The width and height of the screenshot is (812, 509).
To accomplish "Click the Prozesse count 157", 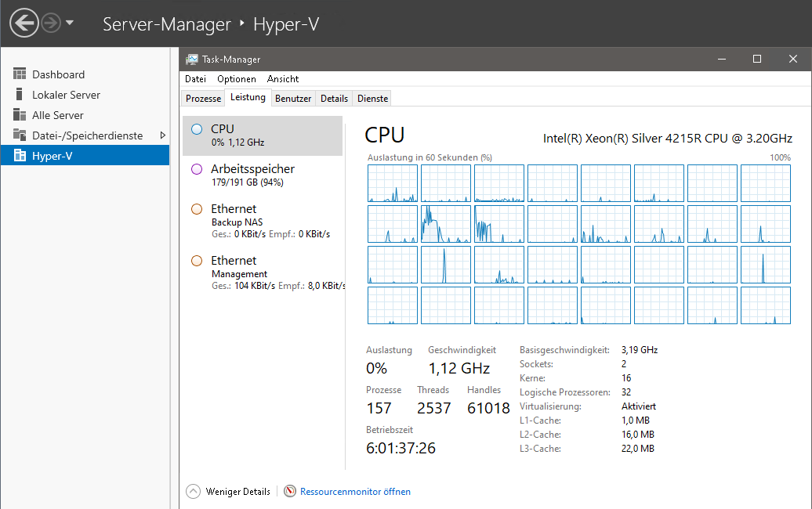I will coord(379,408).
